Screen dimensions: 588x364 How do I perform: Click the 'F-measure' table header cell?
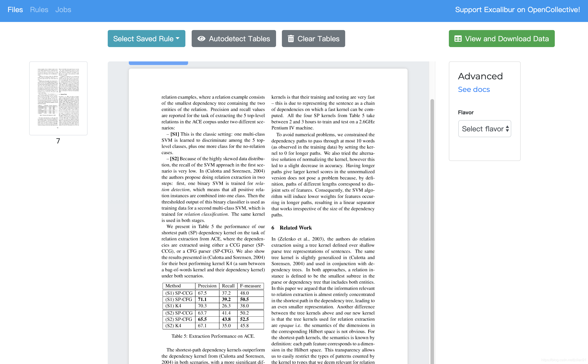click(x=250, y=286)
